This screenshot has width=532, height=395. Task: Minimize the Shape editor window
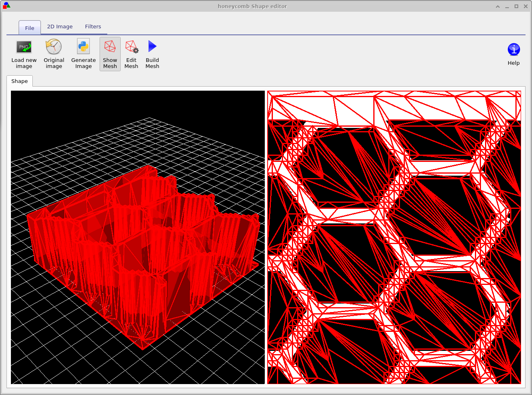pos(507,6)
